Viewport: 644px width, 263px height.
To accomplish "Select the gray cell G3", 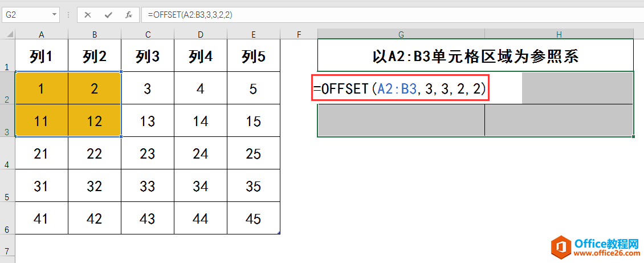I will click(x=401, y=120).
